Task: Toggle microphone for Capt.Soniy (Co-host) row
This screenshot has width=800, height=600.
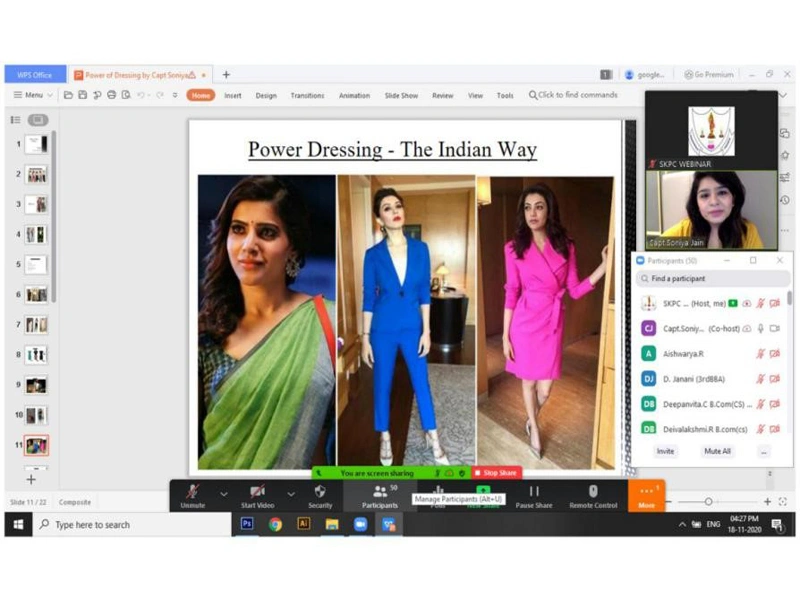Action: click(760, 329)
